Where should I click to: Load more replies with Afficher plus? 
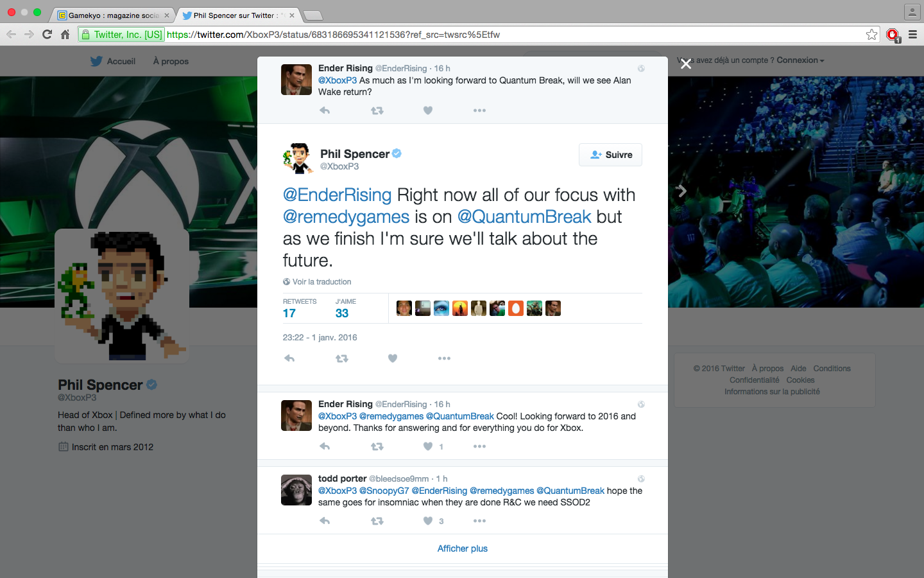coord(462,548)
